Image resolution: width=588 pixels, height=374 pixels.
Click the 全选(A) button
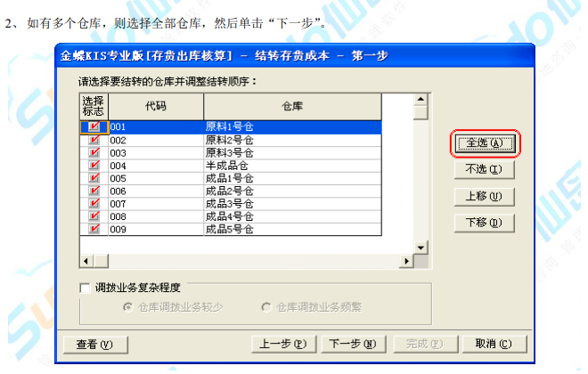(x=486, y=142)
